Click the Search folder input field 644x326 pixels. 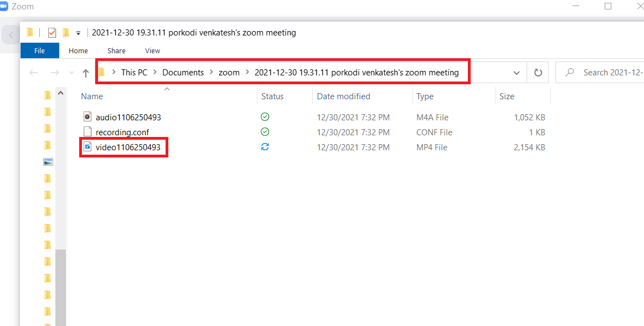pos(609,73)
